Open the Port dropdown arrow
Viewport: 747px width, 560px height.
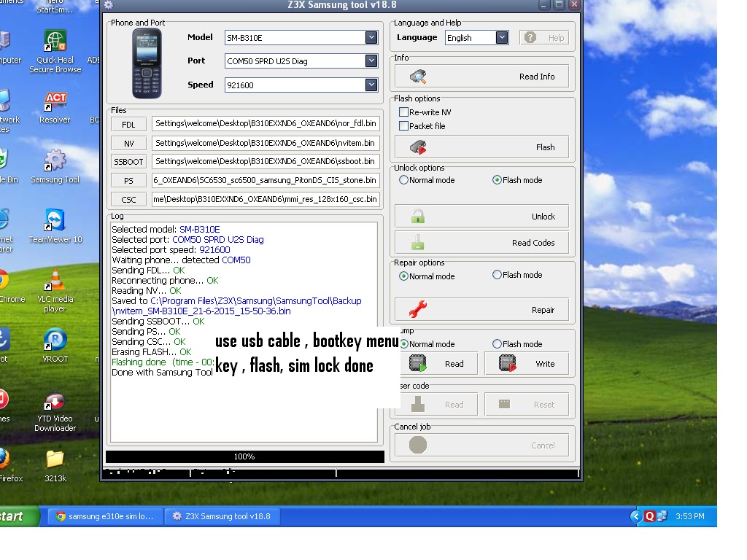[371, 61]
